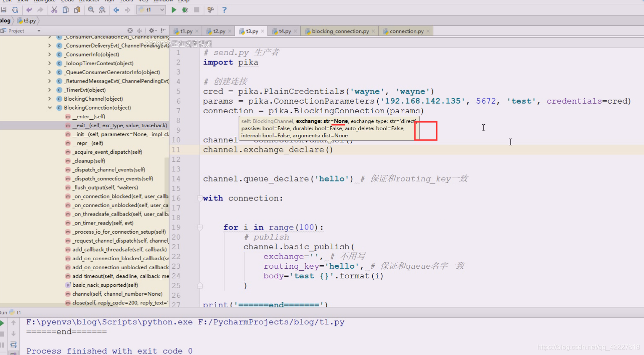This screenshot has width=644, height=355.
Task: Close the t1.py tab
Action: pyautogui.click(x=197, y=31)
